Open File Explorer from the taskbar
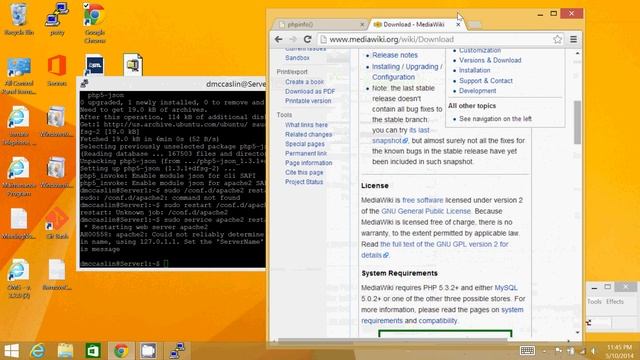Screen dimensions: 640x360 (65, 351)
